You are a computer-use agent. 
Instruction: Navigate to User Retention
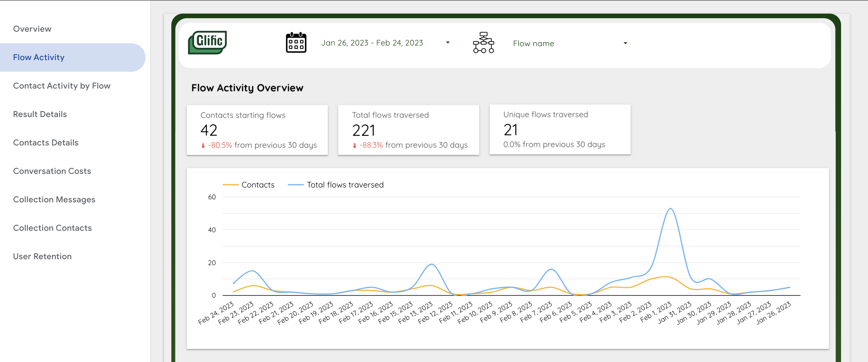43,257
